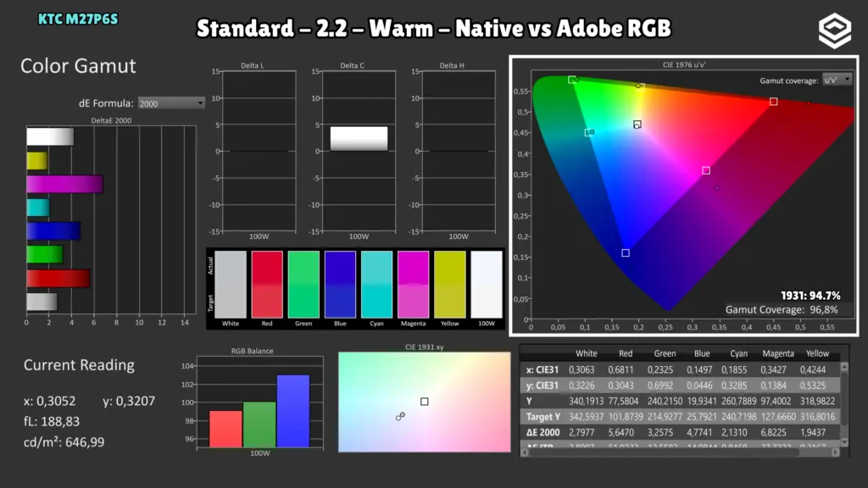
Task: Click the blue bar in RGB Balance chart
Action: point(292,411)
